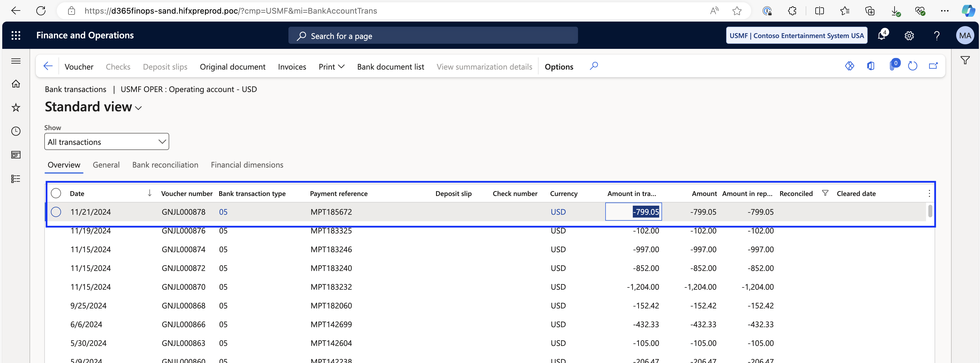
Task: Select all rows using the header checkbox
Action: (56, 193)
